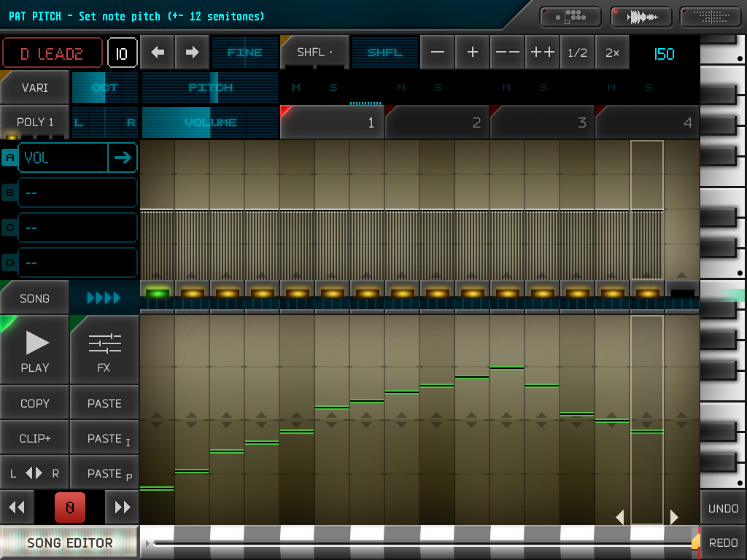The width and height of the screenshot is (747, 560).
Task: Toggle the SHFL shuffle button
Action: click(x=314, y=52)
